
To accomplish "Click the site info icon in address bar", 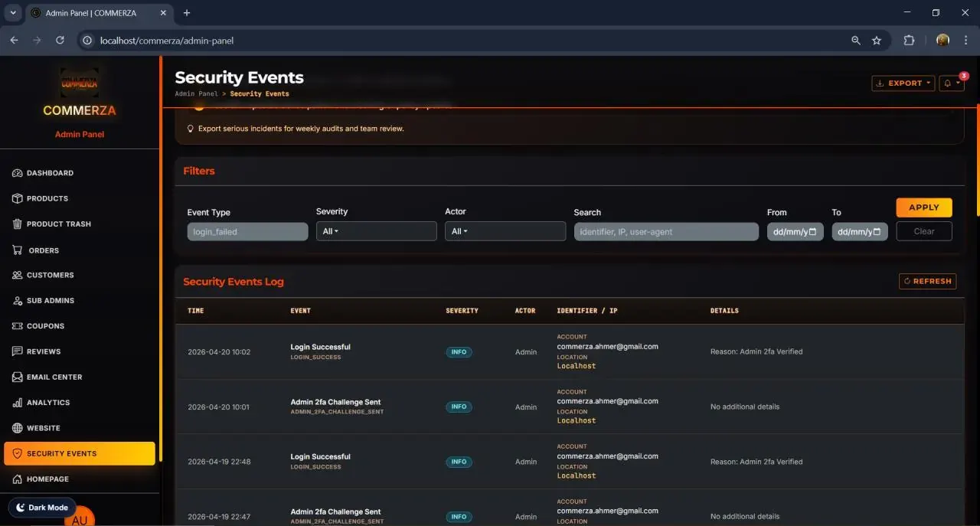I will point(87,41).
